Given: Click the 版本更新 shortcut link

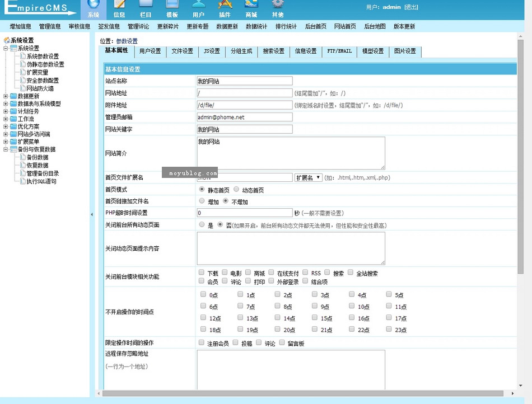Looking at the screenshot, I should click(404, 26).
